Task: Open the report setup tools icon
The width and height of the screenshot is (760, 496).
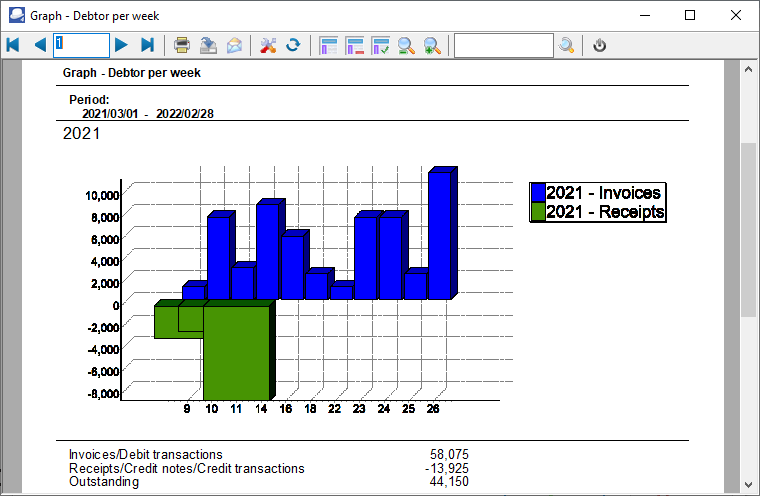Action: click(267, 45)
